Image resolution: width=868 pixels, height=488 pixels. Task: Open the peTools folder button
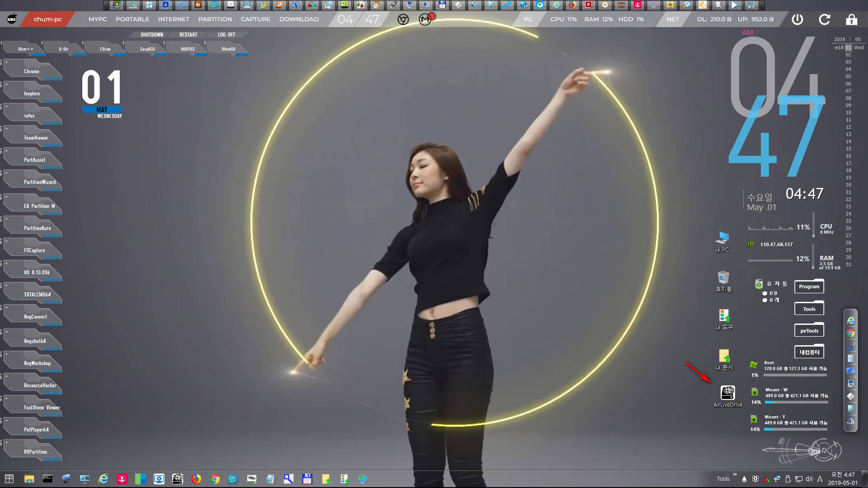[x=809, y=331]
